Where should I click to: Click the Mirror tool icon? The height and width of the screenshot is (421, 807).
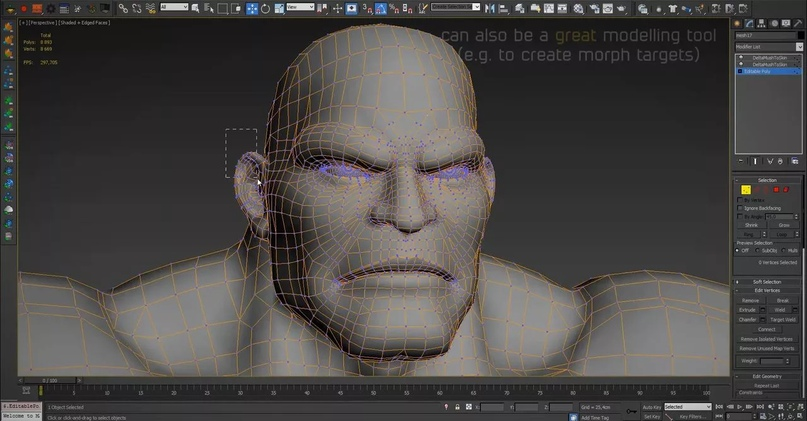coord(489,8)
